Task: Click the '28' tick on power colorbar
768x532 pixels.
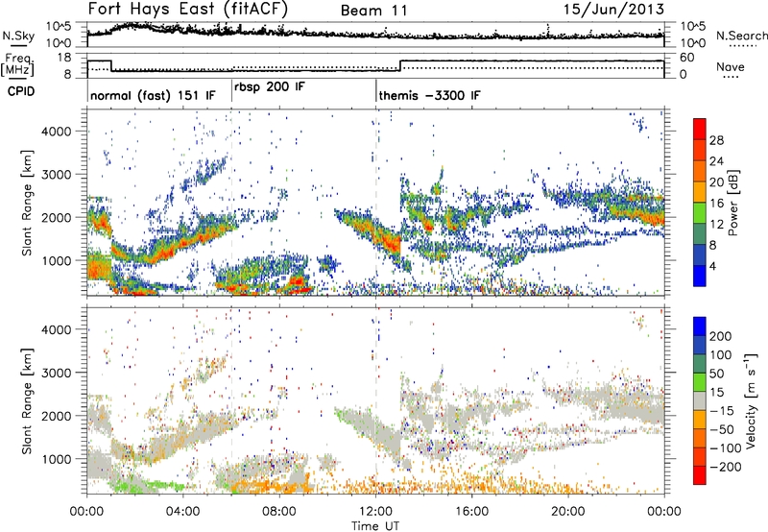Action: click(x=716, y=140)
